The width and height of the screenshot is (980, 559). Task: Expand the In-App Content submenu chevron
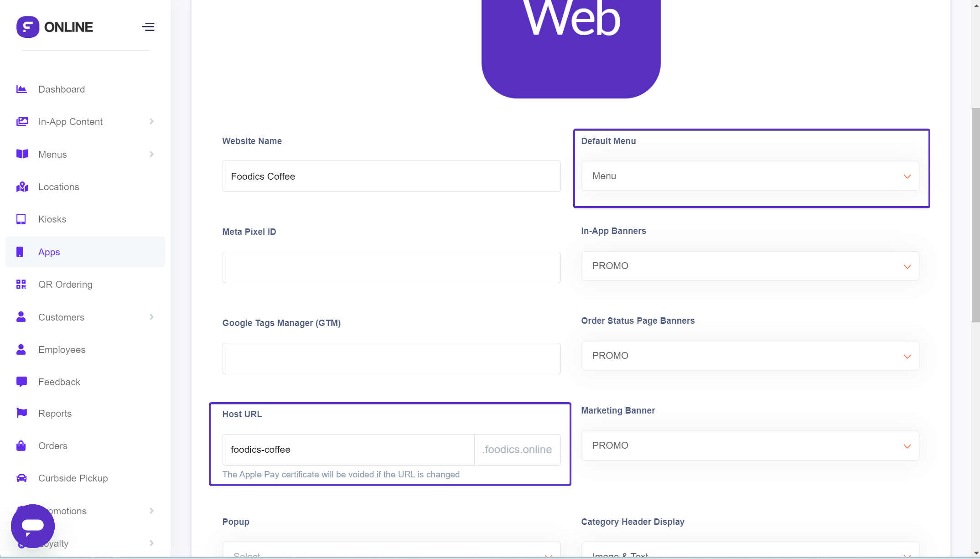click(152, 121)
